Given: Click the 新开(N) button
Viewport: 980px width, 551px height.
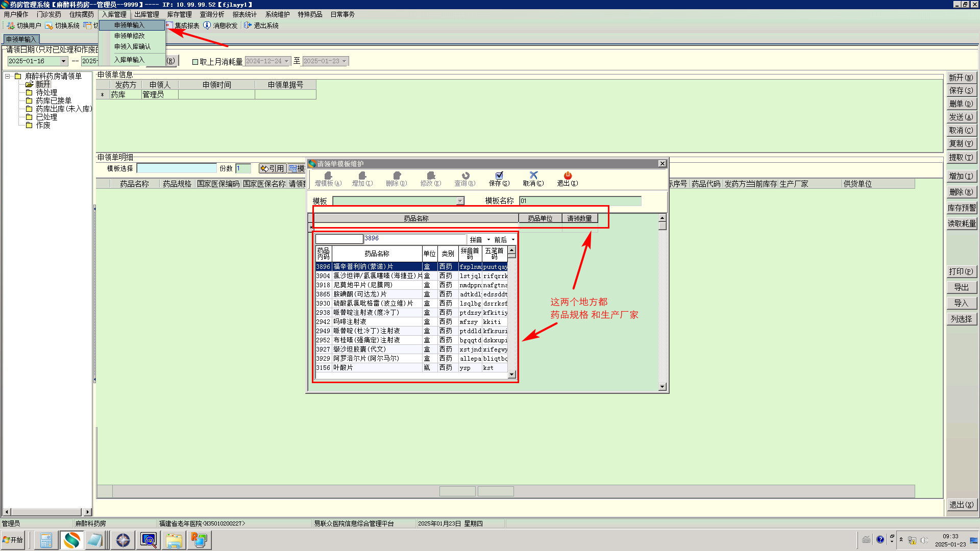Looking at the screenshot, I should click(961, 78).
